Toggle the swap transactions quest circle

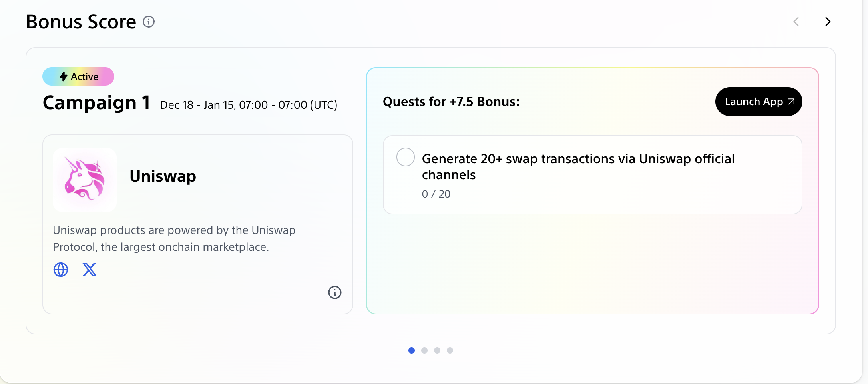pos(405,157)
